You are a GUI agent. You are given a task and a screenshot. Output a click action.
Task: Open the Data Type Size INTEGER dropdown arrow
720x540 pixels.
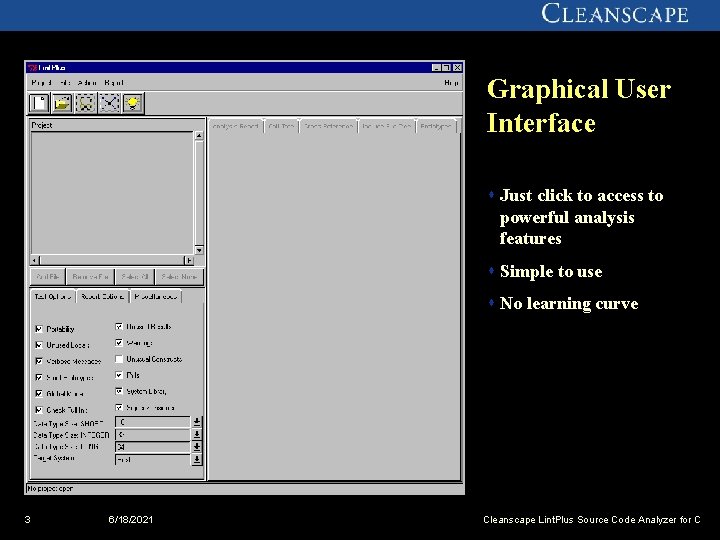coord(197,434)
